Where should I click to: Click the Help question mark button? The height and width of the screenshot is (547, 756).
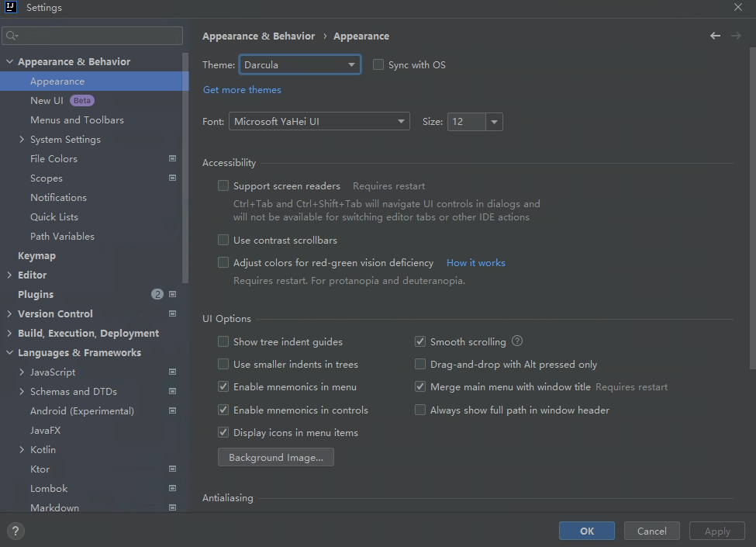15,531
